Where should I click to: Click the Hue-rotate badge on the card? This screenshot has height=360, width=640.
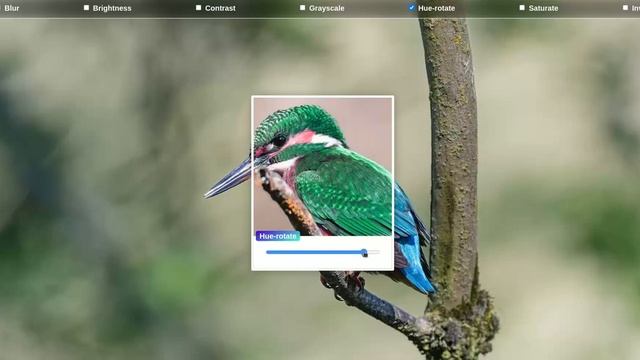[278, 236]
